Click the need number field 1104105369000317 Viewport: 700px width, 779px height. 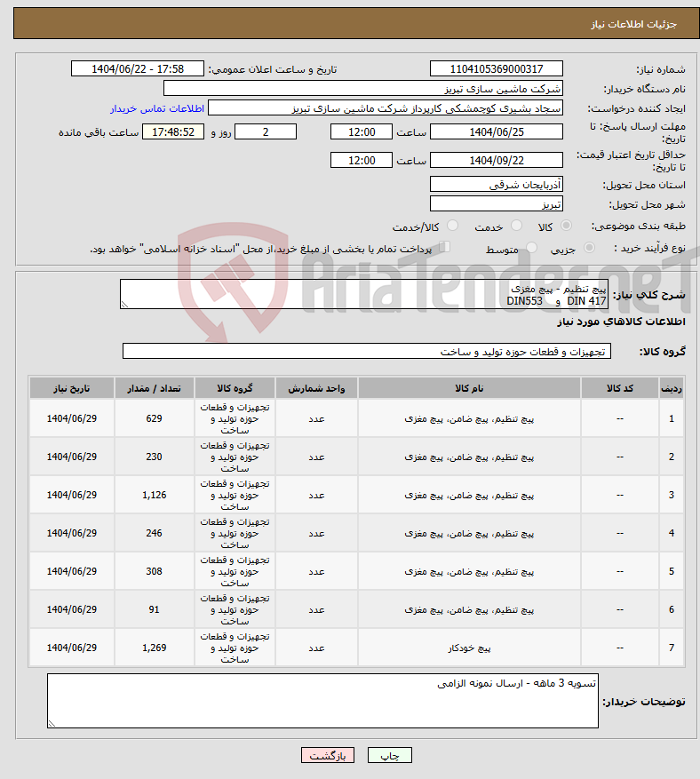click(x=497, y=69)
